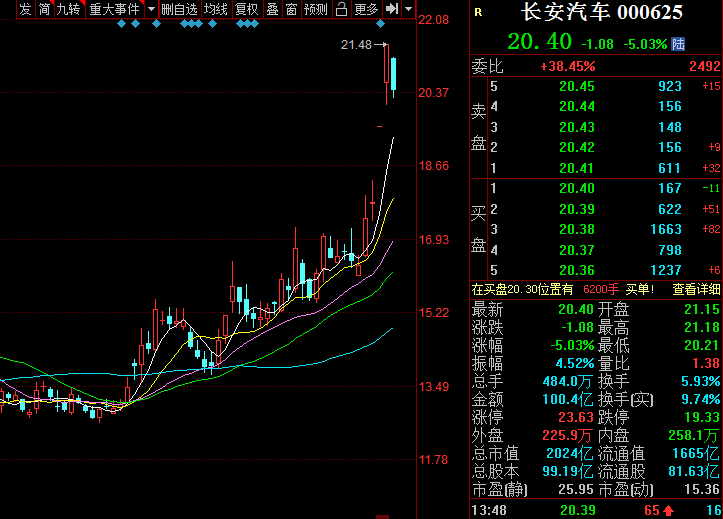Click 量比 value 1.38
The height and width of the screenshot is (519, 723).
[x=706, y=363]
